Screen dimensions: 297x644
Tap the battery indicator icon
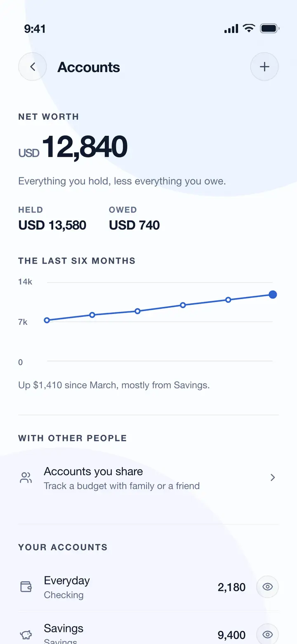[x=270, y=28]
